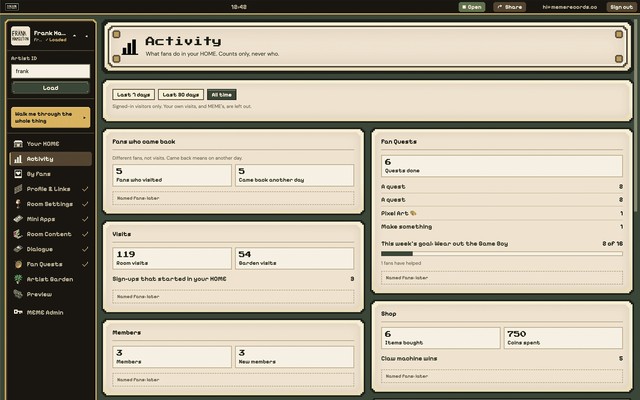Switch to the Last 30 days filter

(x=181, y=95)
